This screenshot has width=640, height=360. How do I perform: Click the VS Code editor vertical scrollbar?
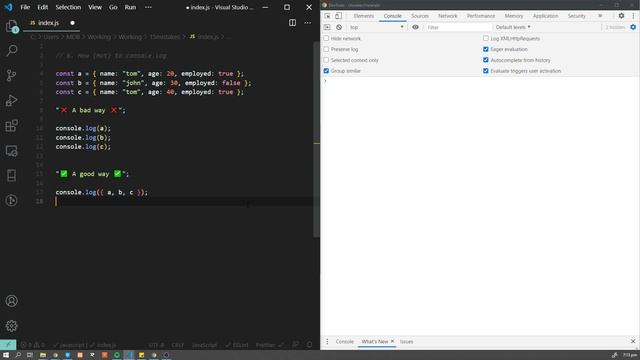[316, 139]
